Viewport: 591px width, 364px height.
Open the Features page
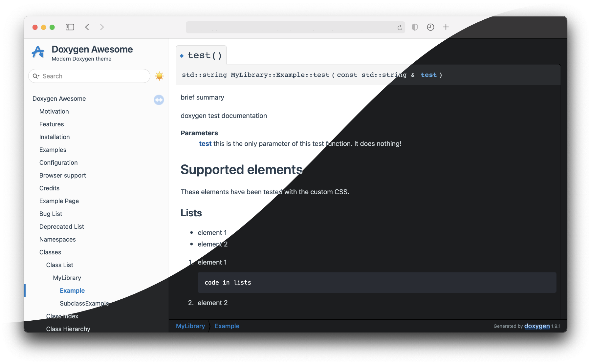(52, 124)
